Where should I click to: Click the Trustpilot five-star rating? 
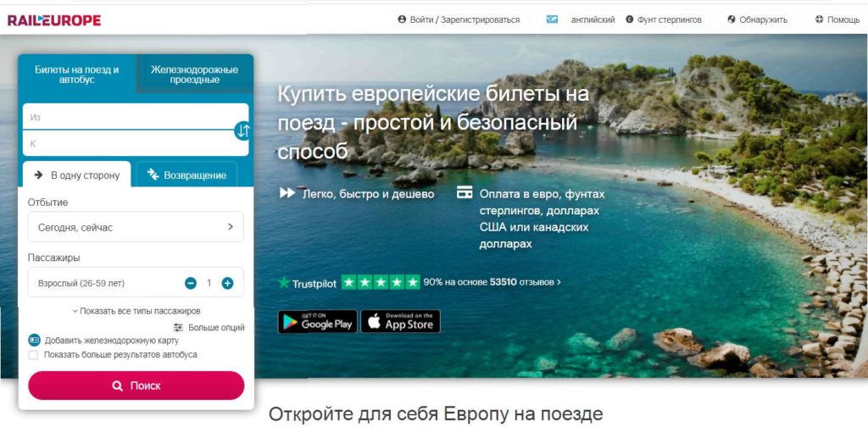click(381, 282)
